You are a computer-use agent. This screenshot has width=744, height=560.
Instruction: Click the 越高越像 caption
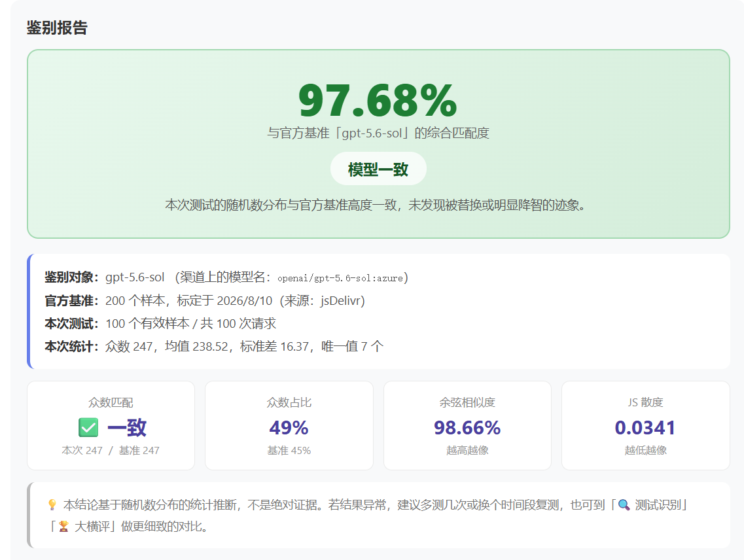tap(467, 450)
